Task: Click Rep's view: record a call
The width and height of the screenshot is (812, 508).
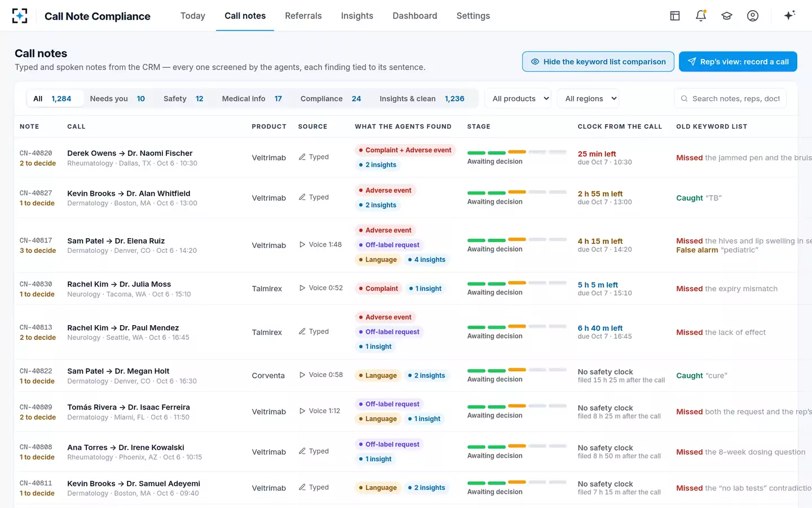Action: [738, 62]
